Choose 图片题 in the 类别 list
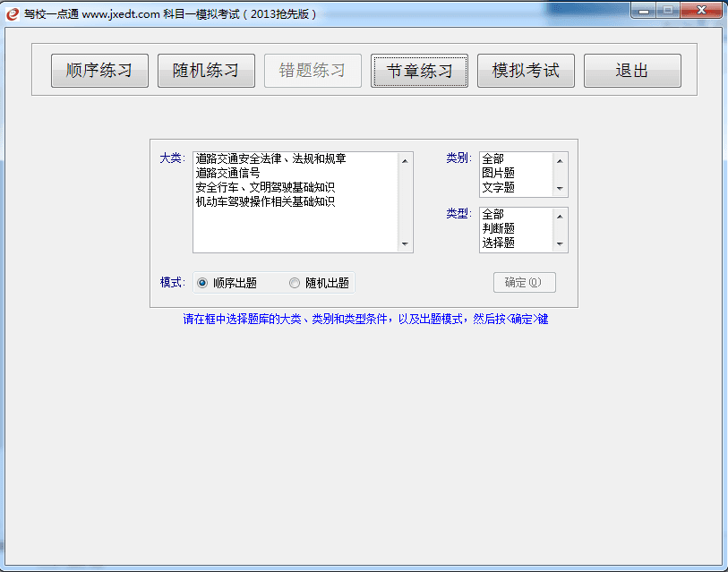 point(499,173)
